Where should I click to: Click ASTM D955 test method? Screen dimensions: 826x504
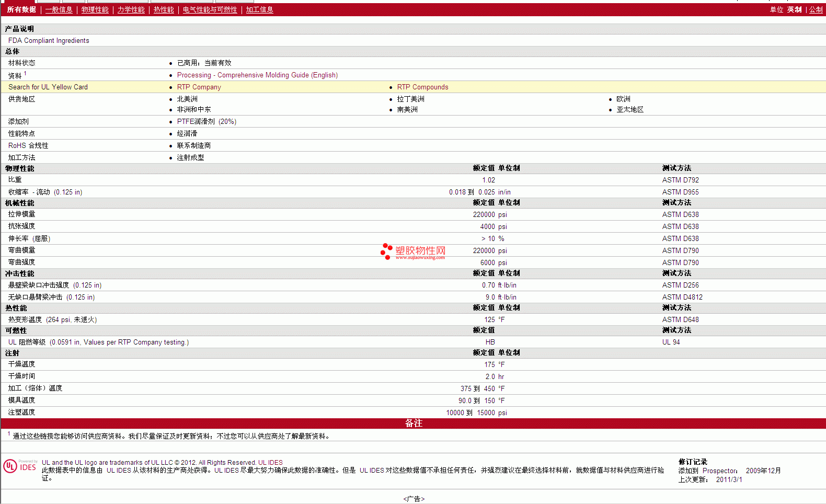click(680, 192)
